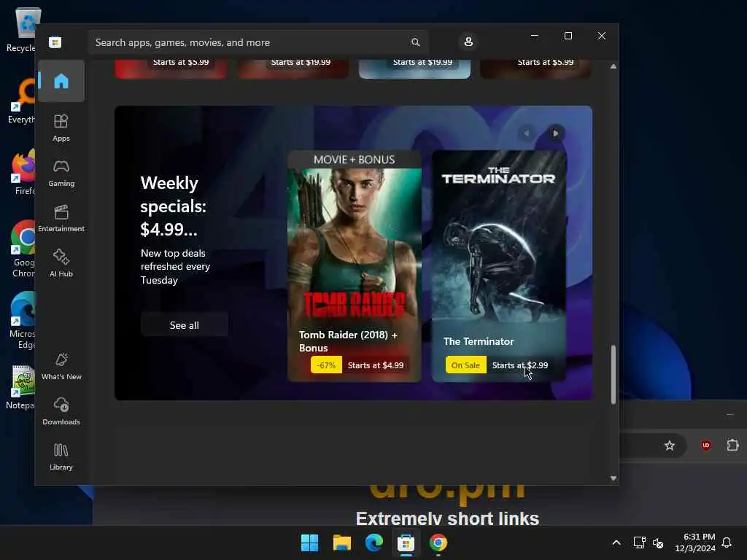Show next weekly specials with right arrow
Screen dimensions: 747x560
[555, 133]
